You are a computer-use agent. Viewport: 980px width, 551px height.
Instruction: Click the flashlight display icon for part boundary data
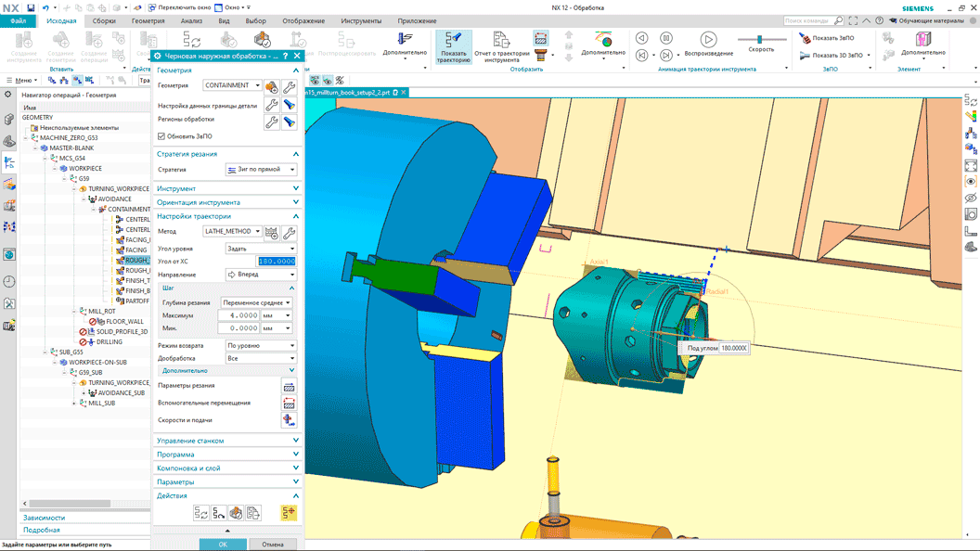coord(289,104)
